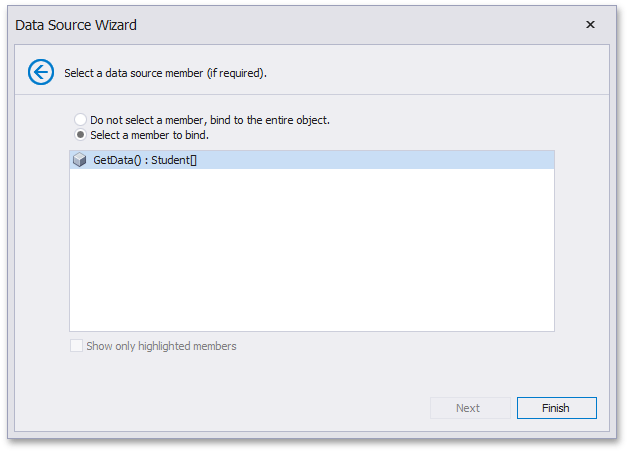The width and height of the screenshot is (630, 454).
Task: Click the Next button
Action: [468, 408]
